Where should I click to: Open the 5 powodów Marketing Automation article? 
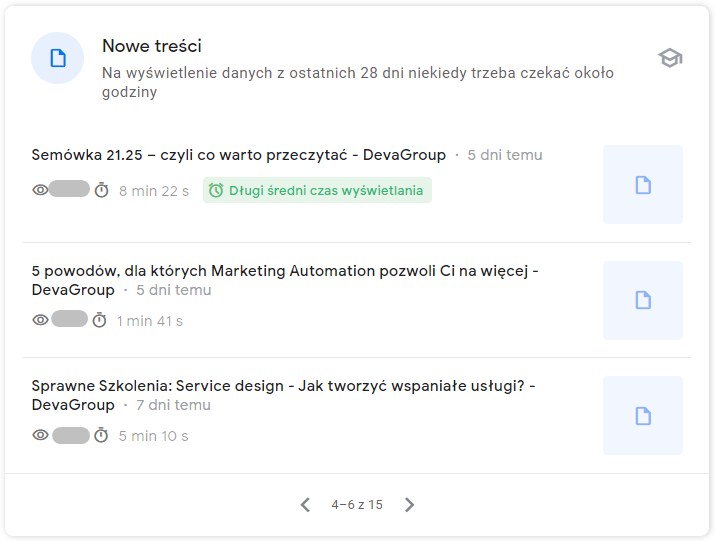tap(285, 271)
